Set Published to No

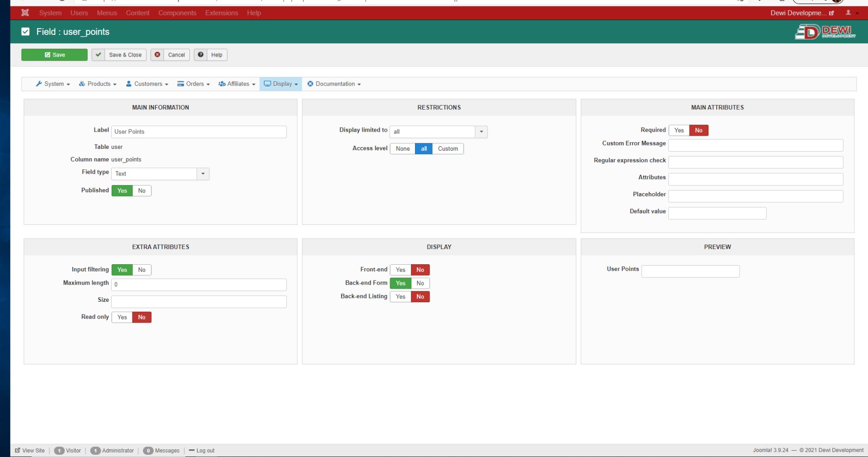pos(142,190)
